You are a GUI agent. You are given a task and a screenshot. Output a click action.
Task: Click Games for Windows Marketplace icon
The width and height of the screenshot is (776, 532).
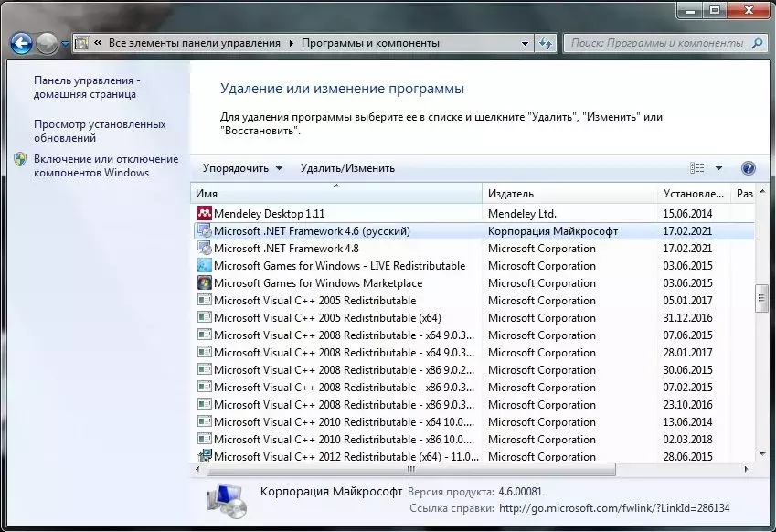(x=205, y=282)
